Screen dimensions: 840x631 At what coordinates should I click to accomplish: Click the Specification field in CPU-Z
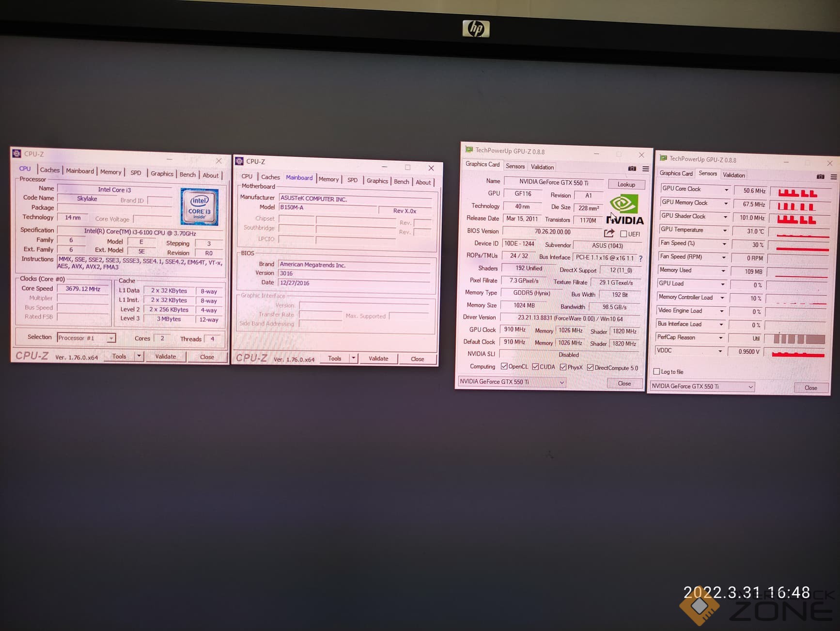(140, 232)
